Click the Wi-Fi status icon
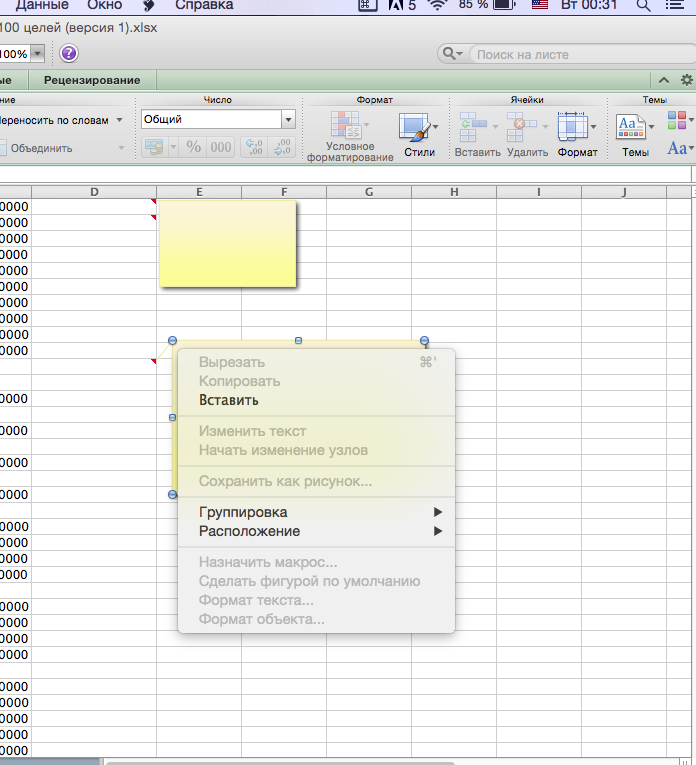The width and height of the screenshot is (696, 765). tap(437, 5)
